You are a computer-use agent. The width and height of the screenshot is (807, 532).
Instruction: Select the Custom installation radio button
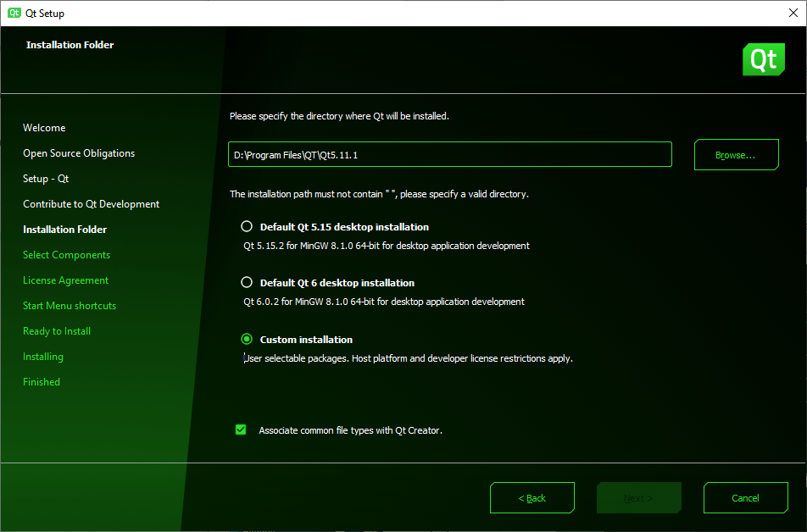click(247, 340)
